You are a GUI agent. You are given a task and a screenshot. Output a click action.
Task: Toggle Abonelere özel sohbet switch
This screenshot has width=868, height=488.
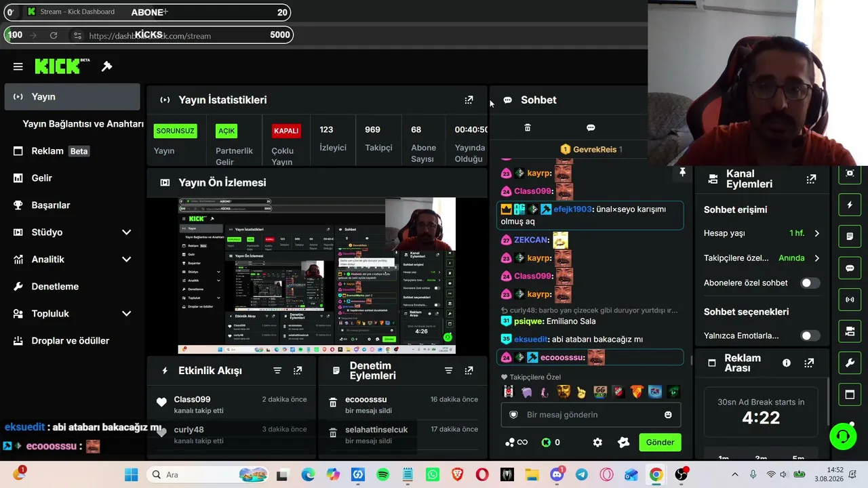(x=810, y=283)
